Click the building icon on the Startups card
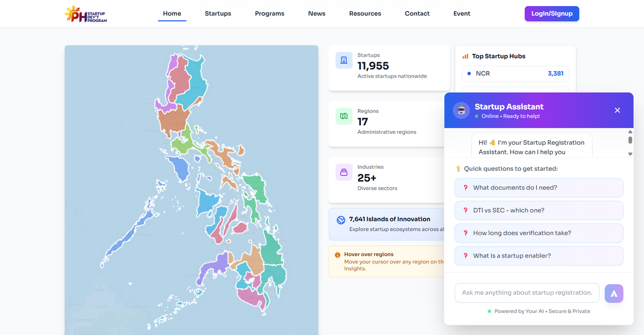The image size is (644, 335). [344, 60]
